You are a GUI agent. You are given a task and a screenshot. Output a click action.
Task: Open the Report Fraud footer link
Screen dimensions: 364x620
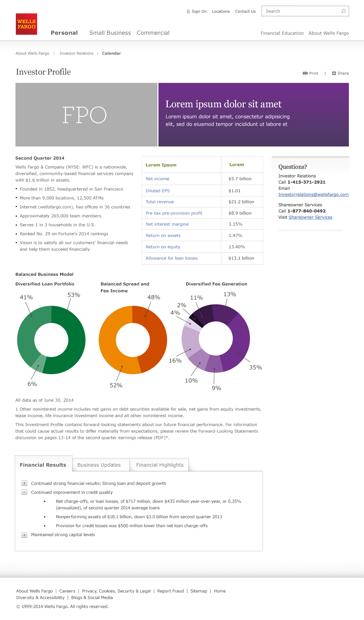point(170,591)
